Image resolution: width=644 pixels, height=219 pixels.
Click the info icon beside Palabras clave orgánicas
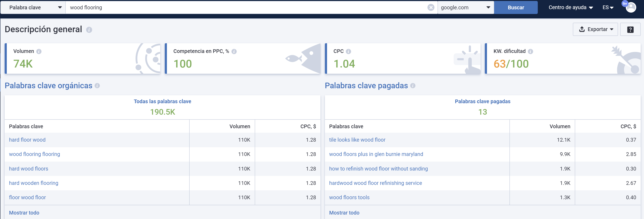(x=97, y=86)
